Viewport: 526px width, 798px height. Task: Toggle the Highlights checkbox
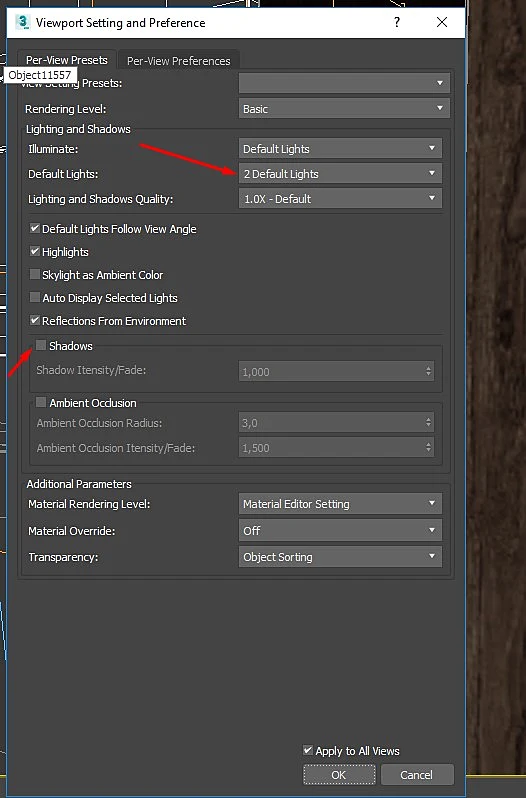pyautogui.click(x=35, y=251)
